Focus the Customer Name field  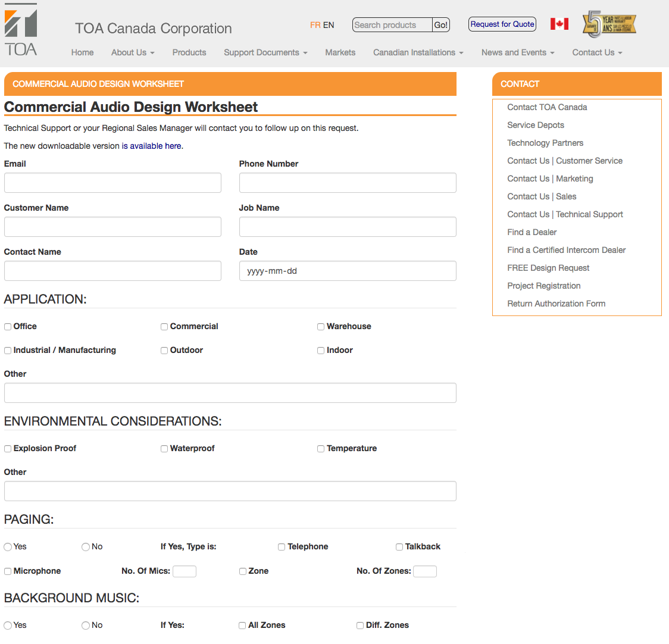click(112, 227)
